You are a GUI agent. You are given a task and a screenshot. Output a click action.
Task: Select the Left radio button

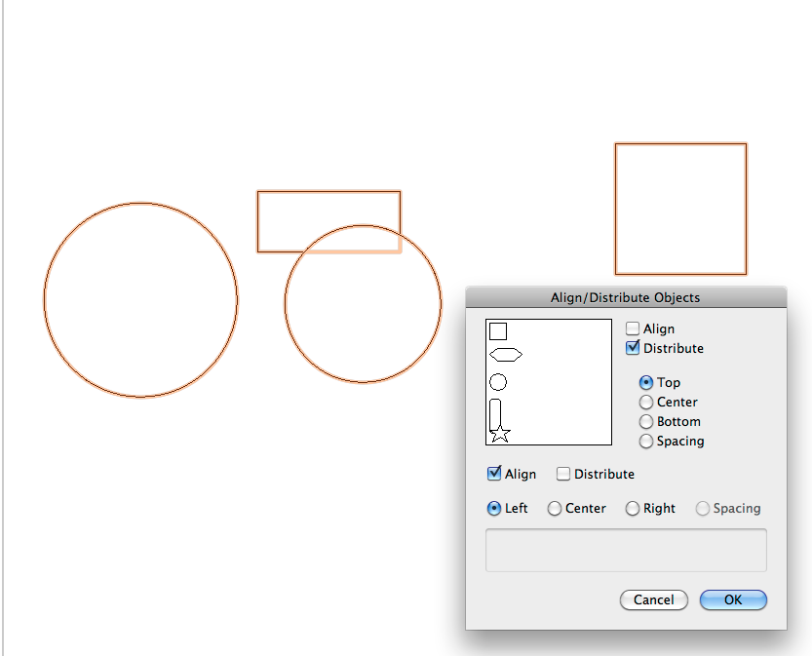pos(494,509)
